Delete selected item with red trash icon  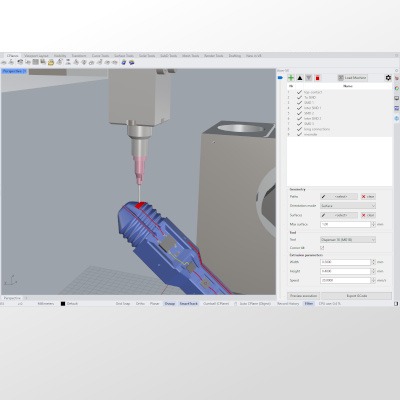coord(317,78)
